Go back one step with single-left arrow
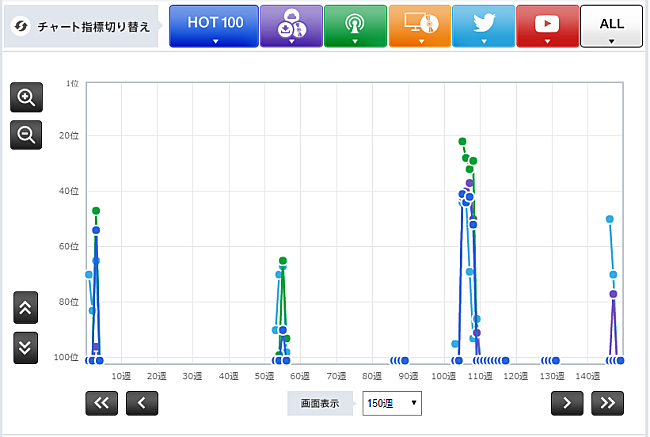 (142, 403)
